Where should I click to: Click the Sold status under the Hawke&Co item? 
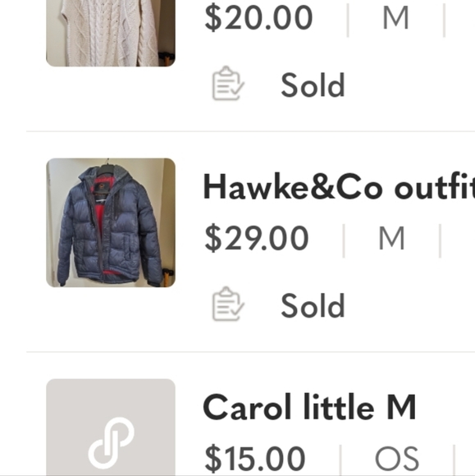(313, 305)
